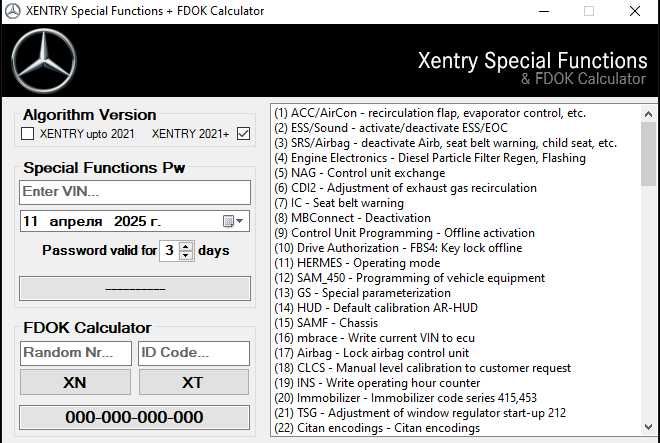Select (20) Immobilizer code series entry
The width and height of the screenshot is (660, 443).
(x=406, y=398)
